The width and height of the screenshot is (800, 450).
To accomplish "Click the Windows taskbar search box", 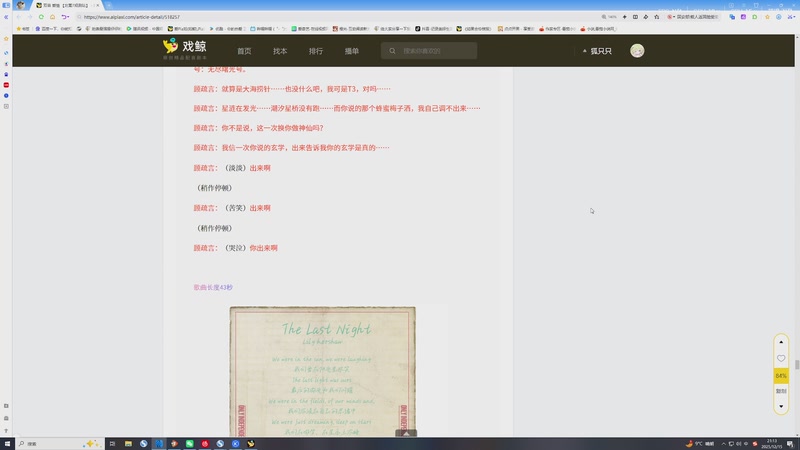I will tap(59, 444).
